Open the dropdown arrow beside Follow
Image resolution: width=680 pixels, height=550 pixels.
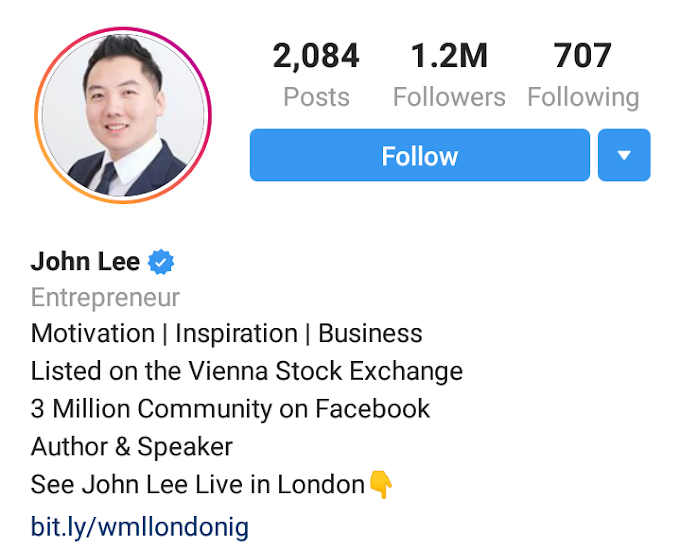[x=624, y=155]
